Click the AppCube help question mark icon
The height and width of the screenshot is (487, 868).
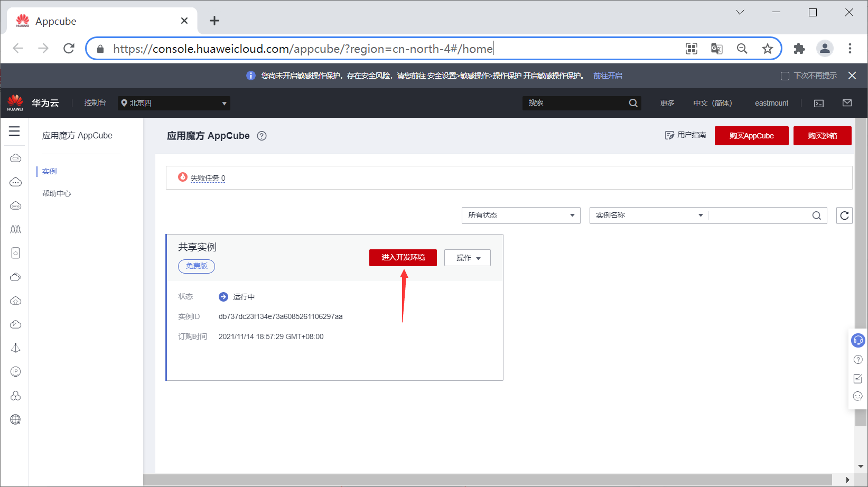coord(262,136)
